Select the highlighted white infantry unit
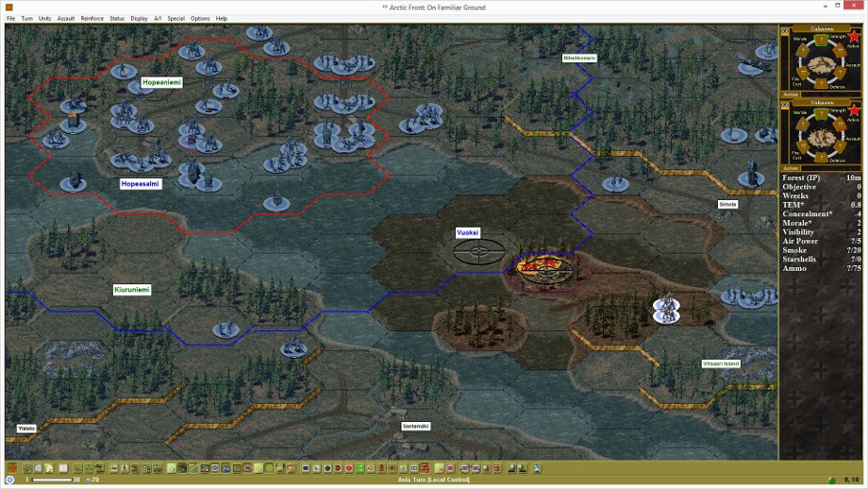This screenshot has width=868, height=489. 666,310
